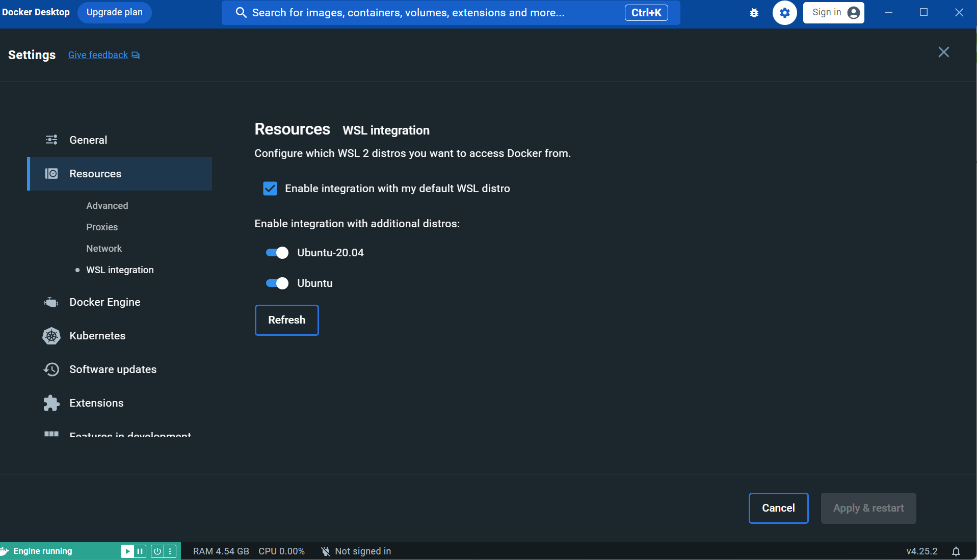Disable integration for Ubuntu-20.04
The image size is (977, 560).
pyautogui.click(x=277, y=253)
